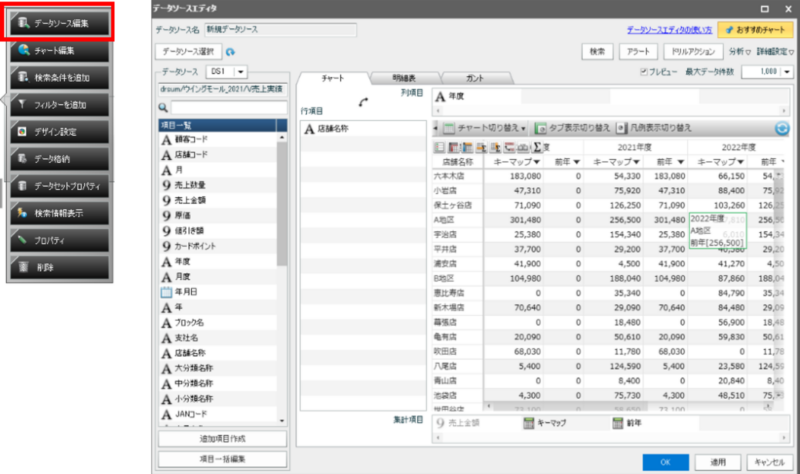Click the swap rows and columns arrow icon
The width and height of the screenshot is (800, 474).
tap(363, 102)
